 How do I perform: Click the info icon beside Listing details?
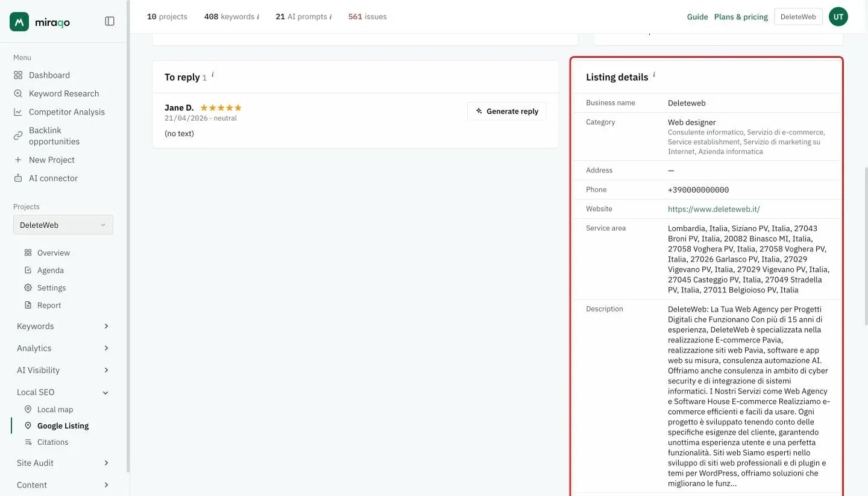654,75
